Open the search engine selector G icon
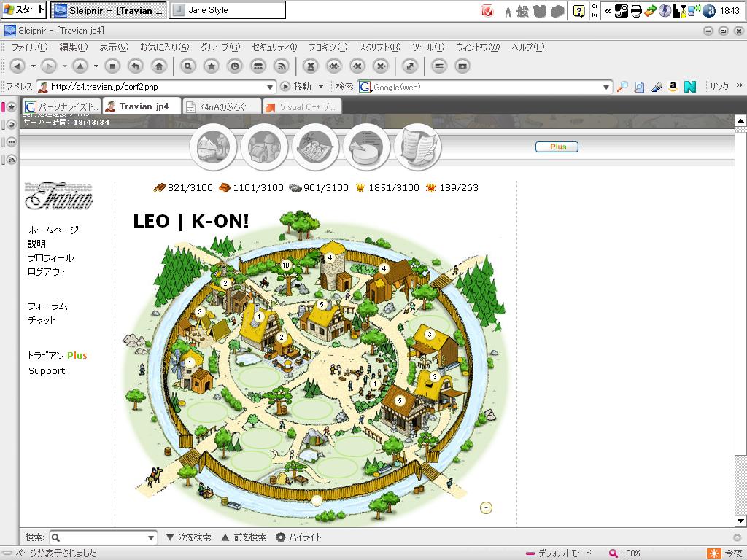The width and height of the screenshot is (747, 560). [x=365, y=87]
